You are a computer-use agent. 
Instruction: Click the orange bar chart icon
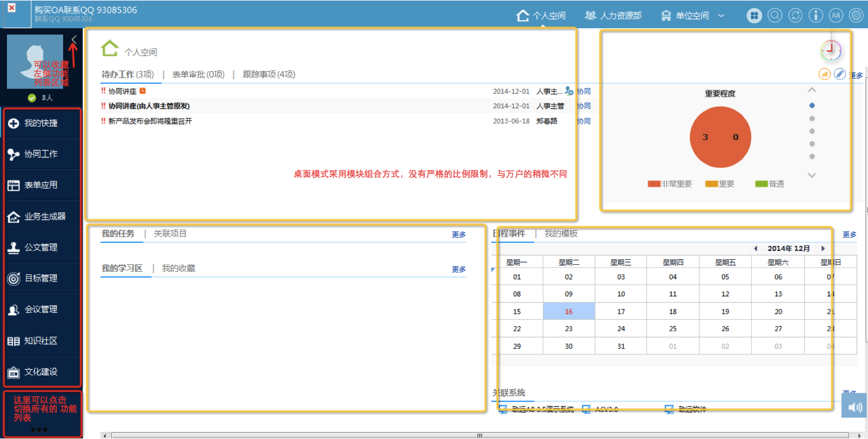(x=825, y=74)
